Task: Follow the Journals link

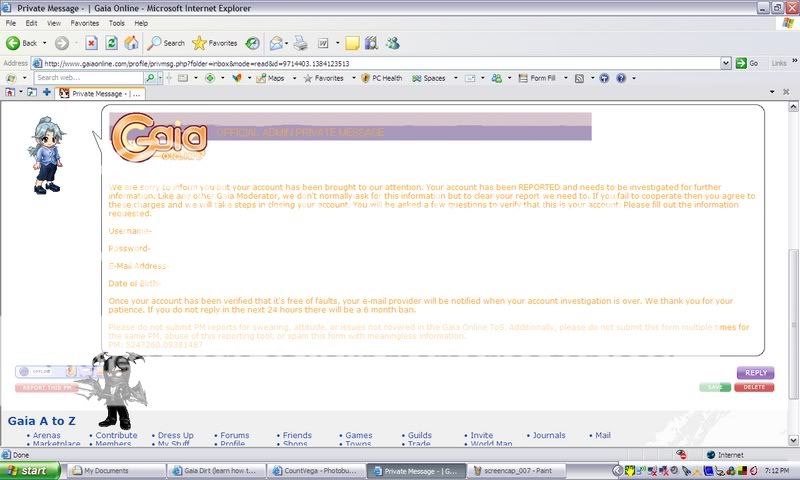Action: [x=549, y=435]
